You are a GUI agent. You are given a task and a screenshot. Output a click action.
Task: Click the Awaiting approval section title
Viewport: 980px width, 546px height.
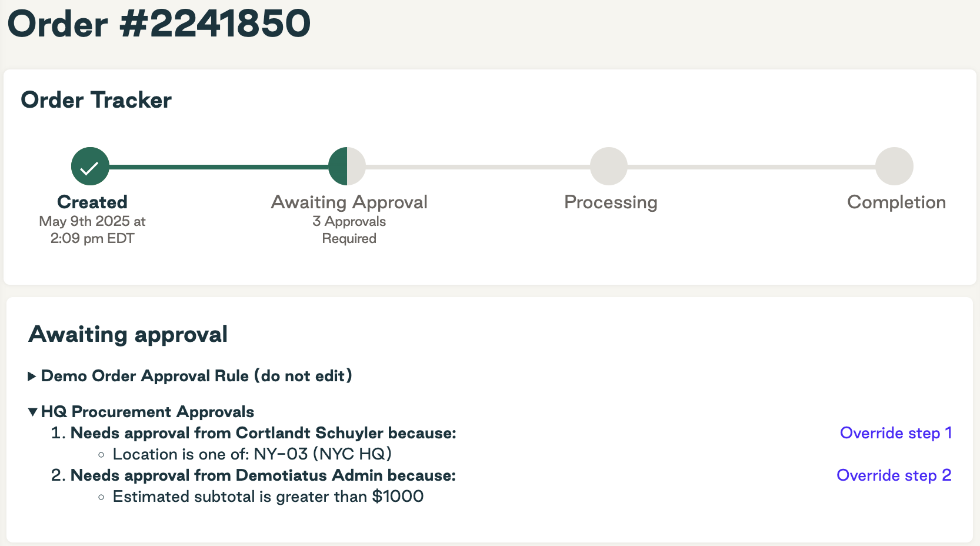(128, 334)
